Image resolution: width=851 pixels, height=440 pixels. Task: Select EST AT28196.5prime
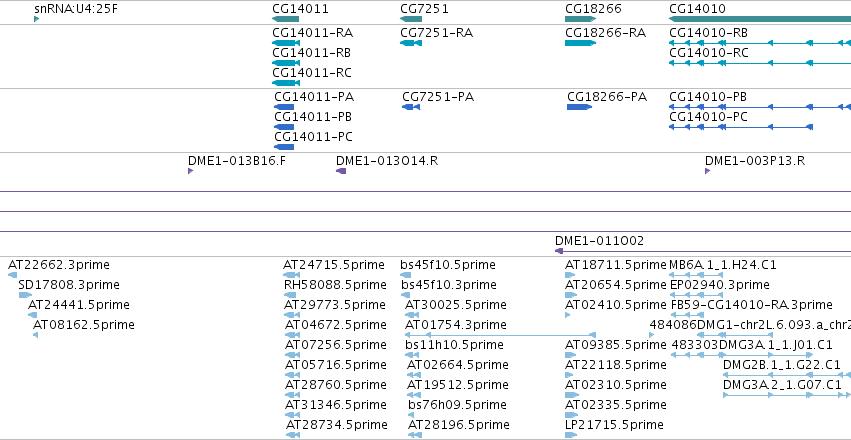[459, 425]
